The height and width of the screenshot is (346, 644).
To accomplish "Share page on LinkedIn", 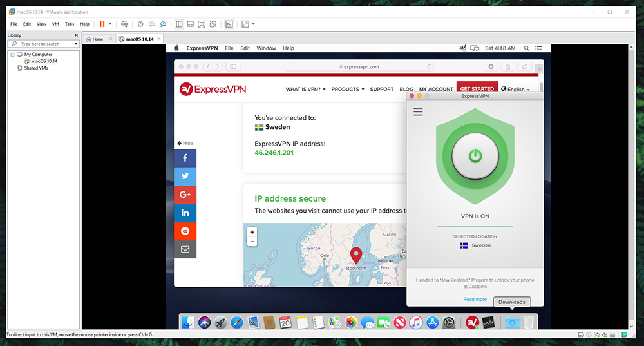I will (185, 213).
